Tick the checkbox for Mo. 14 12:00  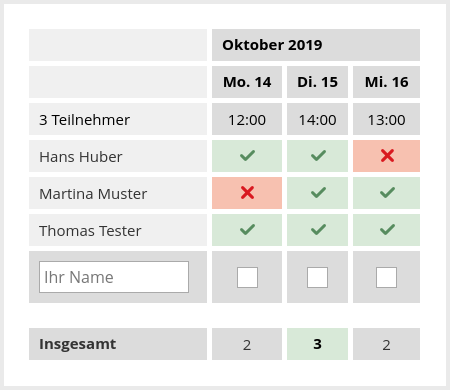pyautogui.click(x=247, y=277)
